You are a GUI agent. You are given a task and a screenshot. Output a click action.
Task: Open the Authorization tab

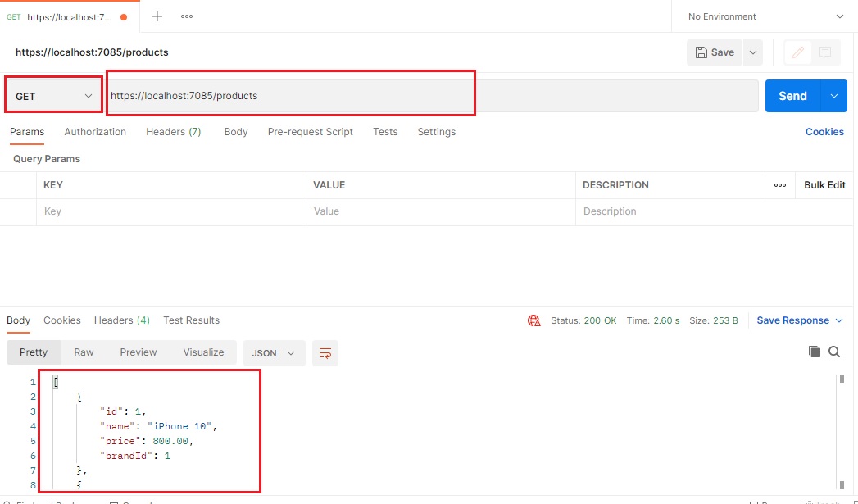click(95, 132)
